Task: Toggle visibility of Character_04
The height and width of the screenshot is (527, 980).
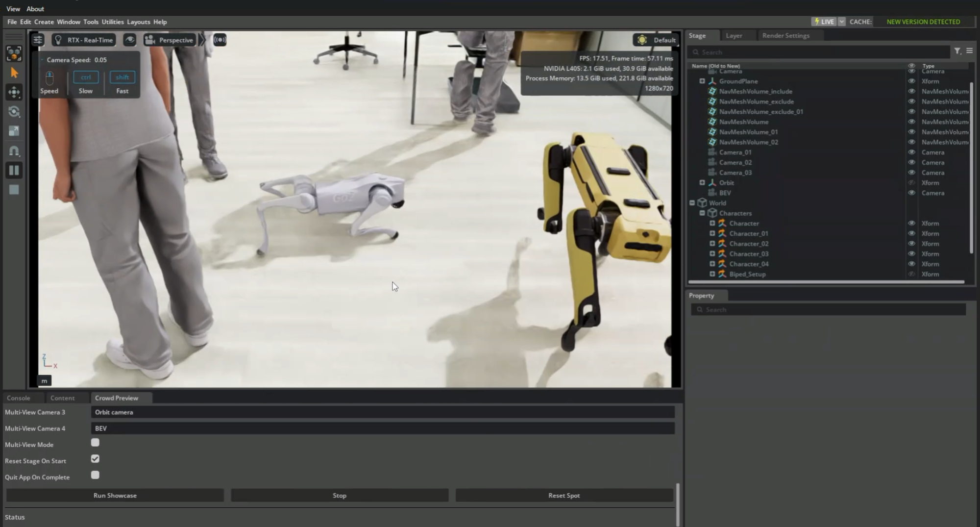Action: click(911, 264)
